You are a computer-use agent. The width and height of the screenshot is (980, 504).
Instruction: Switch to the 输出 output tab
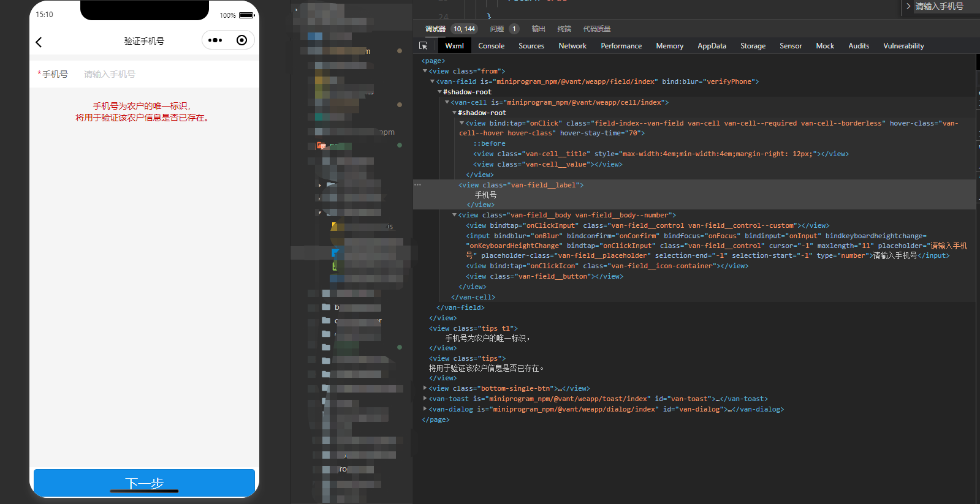coord(539,29)
